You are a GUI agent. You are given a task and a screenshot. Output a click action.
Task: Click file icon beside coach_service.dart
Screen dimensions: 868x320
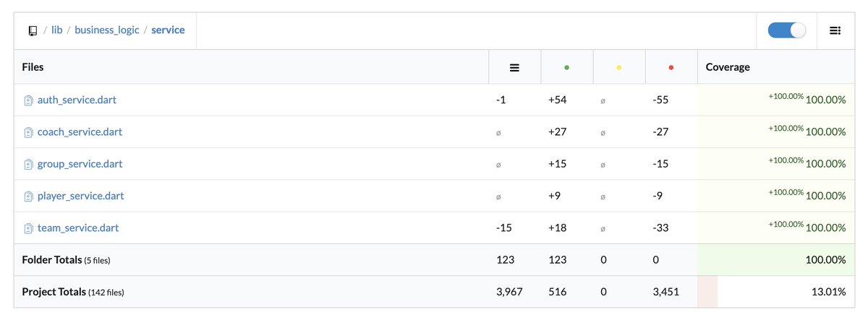coord(28,132)
